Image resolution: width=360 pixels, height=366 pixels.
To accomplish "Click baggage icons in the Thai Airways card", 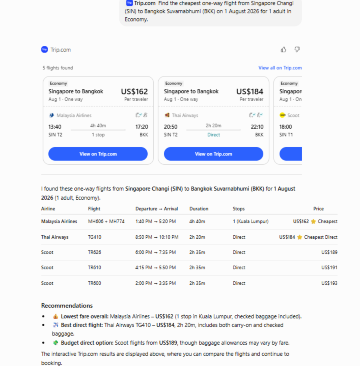I will tap(256, 115).
